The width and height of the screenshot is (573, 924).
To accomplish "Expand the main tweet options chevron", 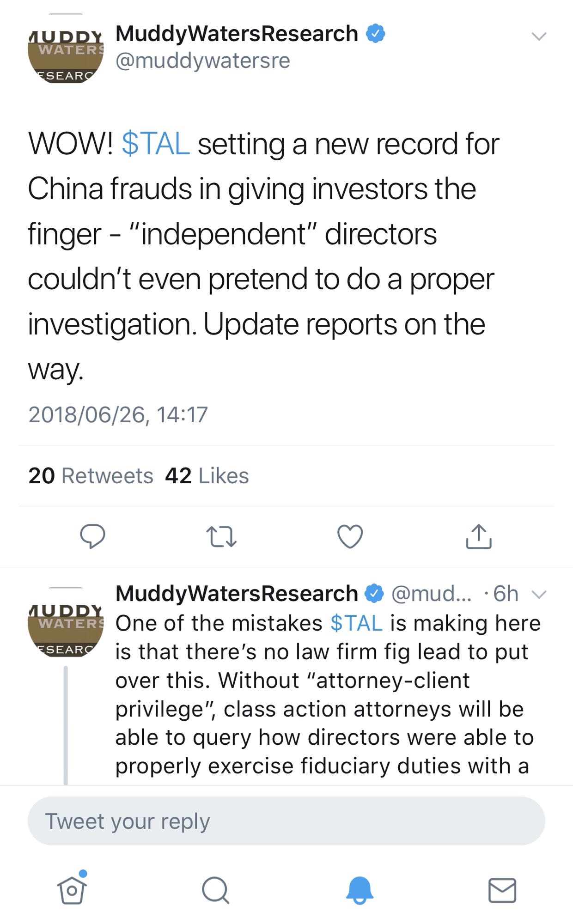I will [x=539, y=36].
